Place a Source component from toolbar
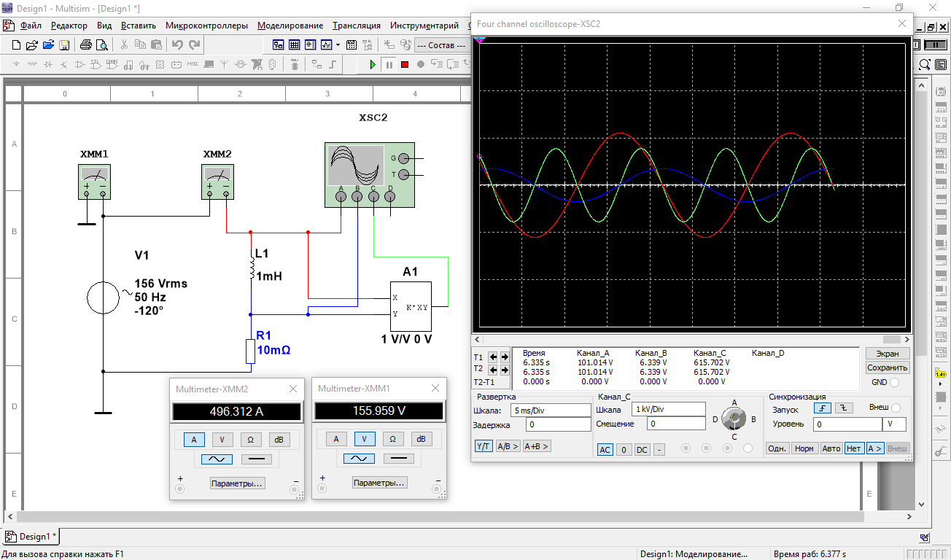 click(16, 64)
